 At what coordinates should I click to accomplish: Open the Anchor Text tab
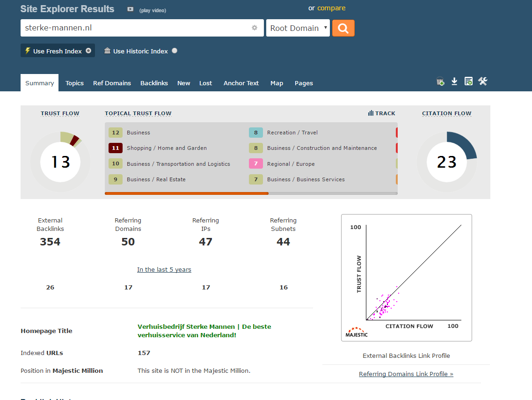pyautogui.click(x=241, y=83)
